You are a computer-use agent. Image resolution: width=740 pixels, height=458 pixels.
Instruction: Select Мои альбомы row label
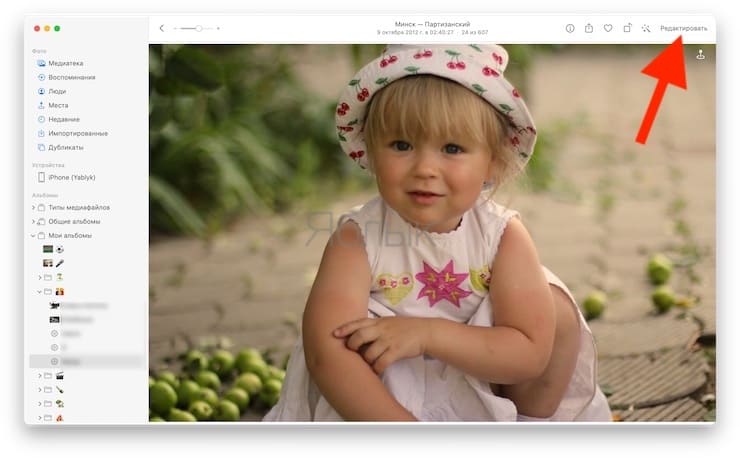tap(70, 235)
